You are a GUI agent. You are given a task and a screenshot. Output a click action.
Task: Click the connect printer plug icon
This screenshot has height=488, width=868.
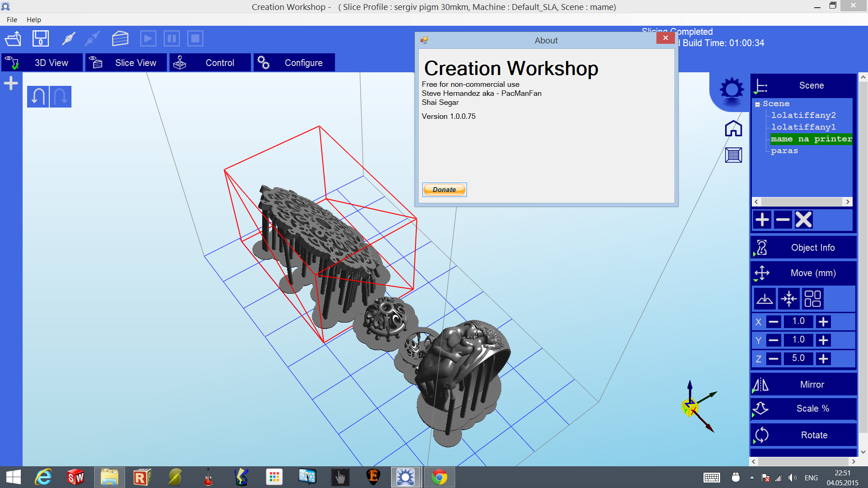click(68, 38)
